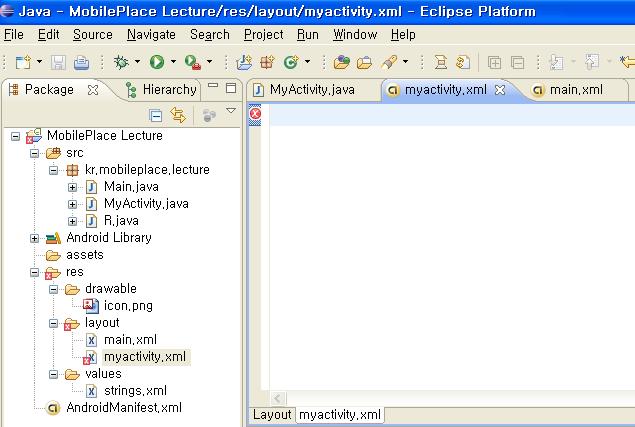Viewport: 635px width, 427px height.
Task: Click the New Java Class icon
Action: 291,62
